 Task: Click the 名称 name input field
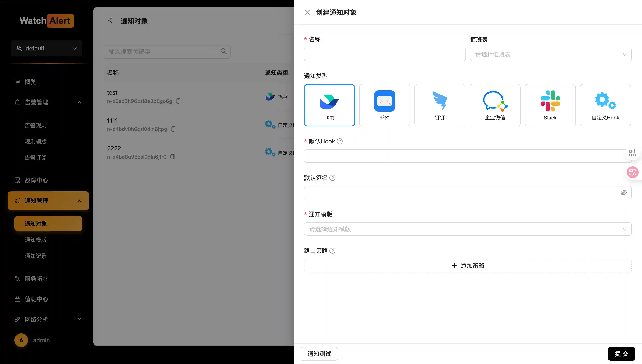(x=384, y=54)
